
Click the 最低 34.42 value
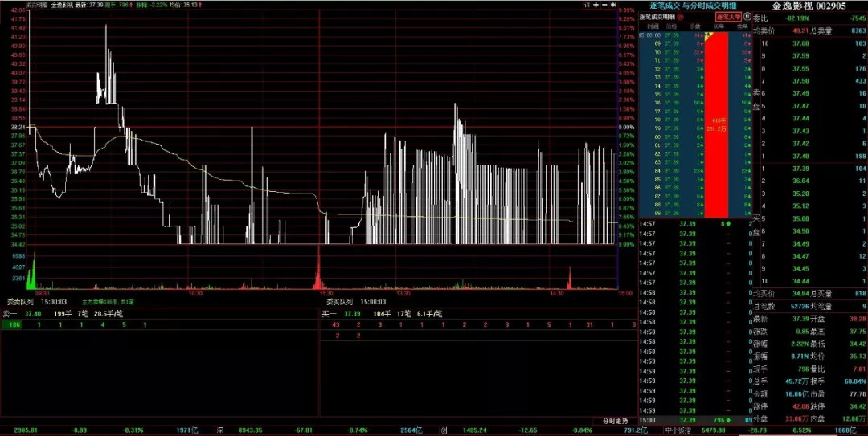tap(857, 344)
